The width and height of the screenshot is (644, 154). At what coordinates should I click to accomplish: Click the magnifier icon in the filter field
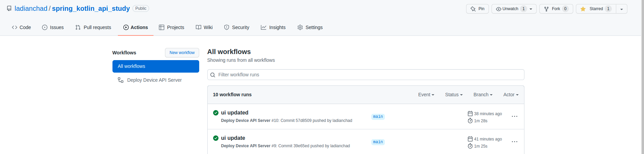coord(213,75)
